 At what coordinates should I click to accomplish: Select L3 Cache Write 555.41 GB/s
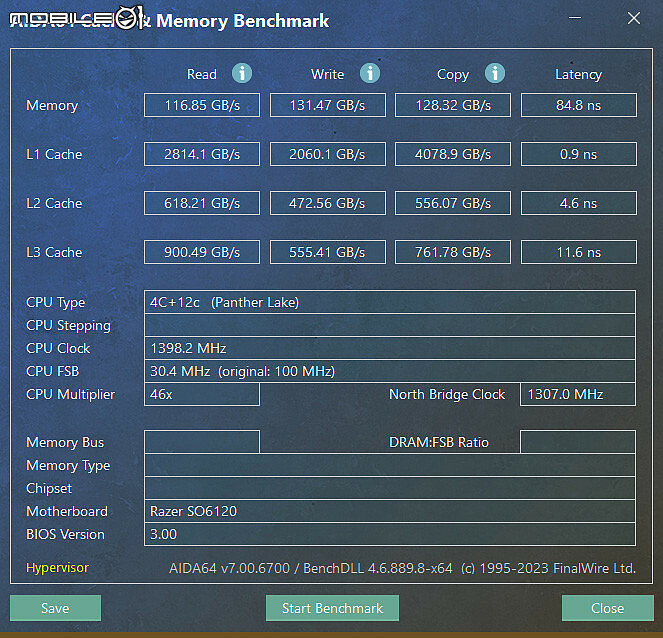(x=328, y=252)
